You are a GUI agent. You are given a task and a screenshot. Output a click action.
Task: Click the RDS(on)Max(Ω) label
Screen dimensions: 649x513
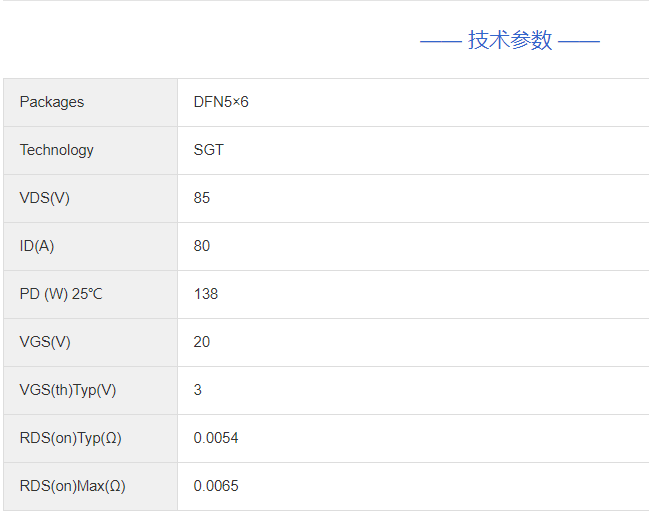point(73,486)
